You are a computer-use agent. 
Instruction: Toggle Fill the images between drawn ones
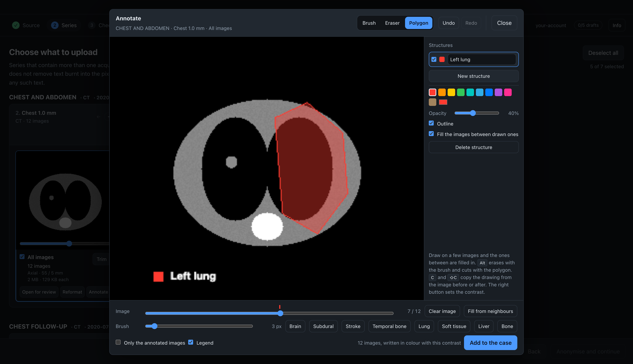pos(431,134)
